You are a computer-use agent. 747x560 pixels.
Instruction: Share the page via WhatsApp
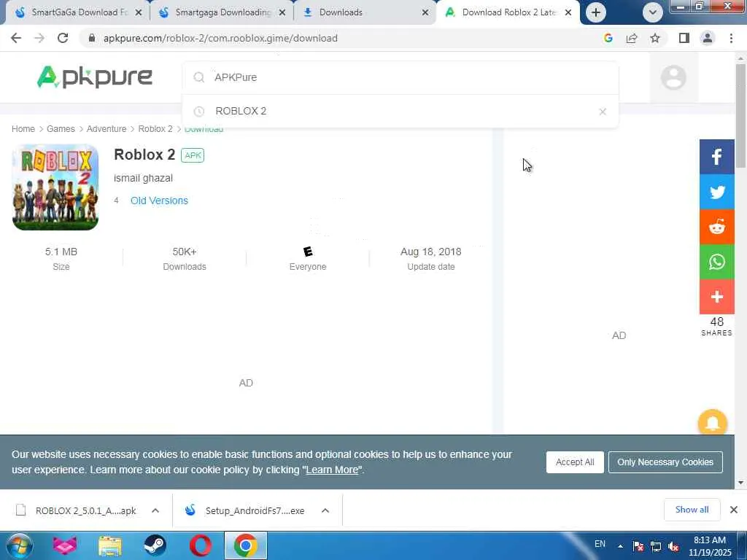716,262
